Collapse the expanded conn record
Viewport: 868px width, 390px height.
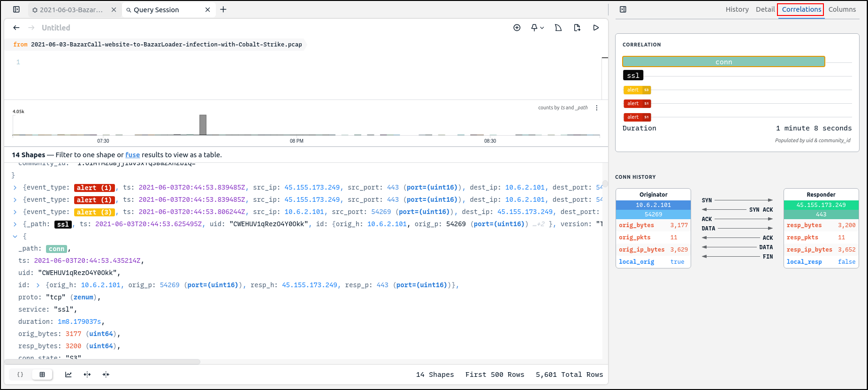(15, 237)
